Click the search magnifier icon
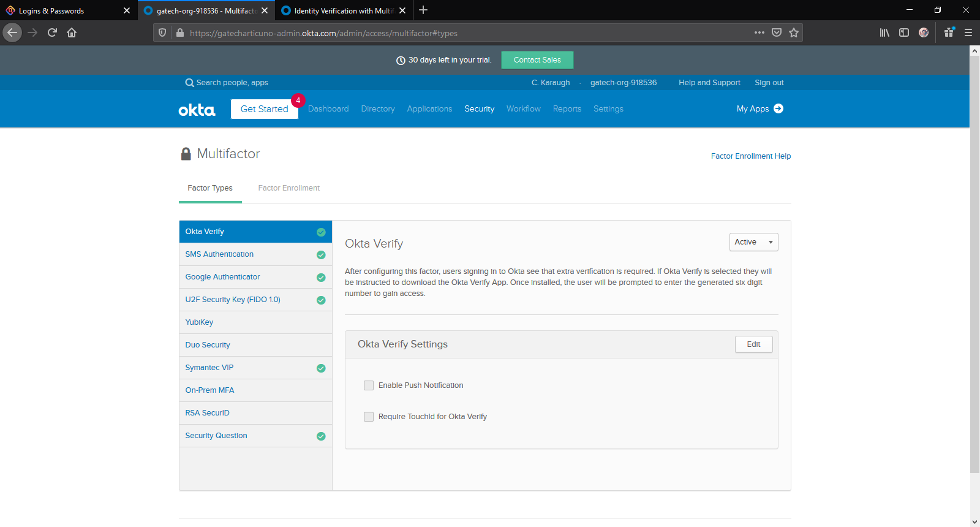This screenshot has width=980, height=527. tap(189, 83)
